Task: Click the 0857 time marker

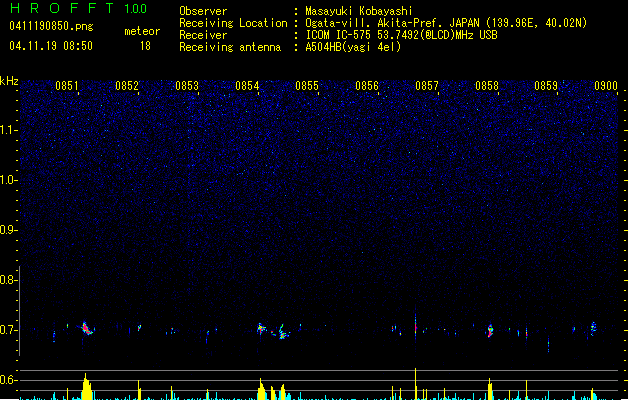Action: coord(427,86)
